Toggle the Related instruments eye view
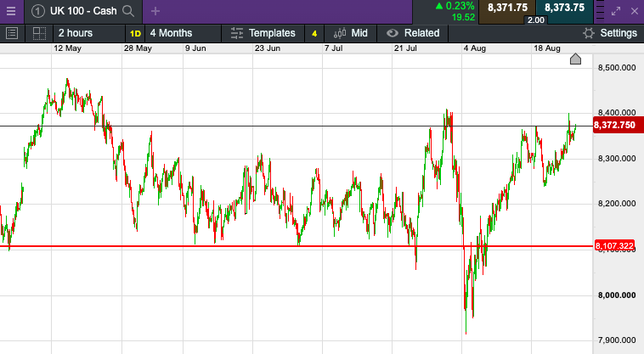The height and width of the screenshot is (354, 644). tap(413, 33)
